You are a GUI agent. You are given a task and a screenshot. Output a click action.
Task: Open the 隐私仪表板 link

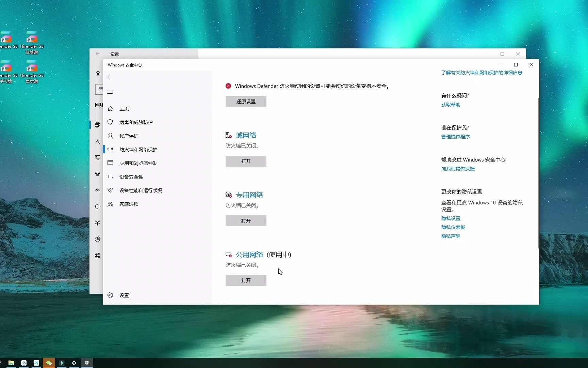point(453,227)
